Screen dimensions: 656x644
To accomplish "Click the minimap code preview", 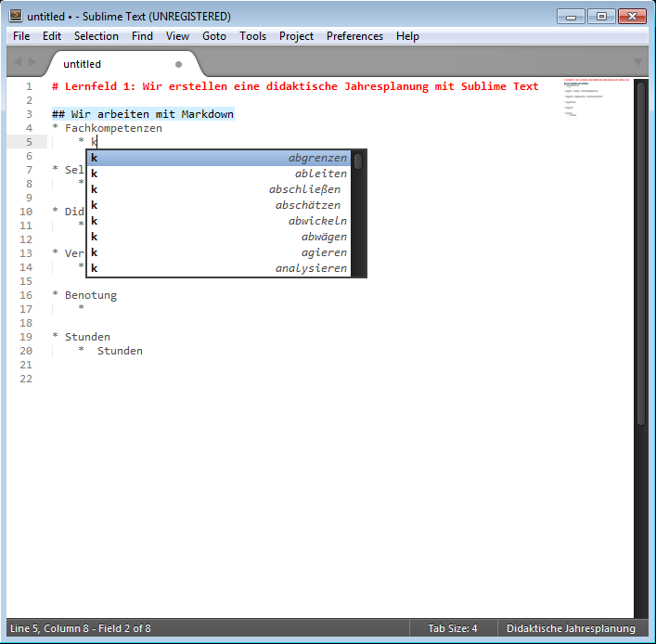I will [x=597, y=97].
